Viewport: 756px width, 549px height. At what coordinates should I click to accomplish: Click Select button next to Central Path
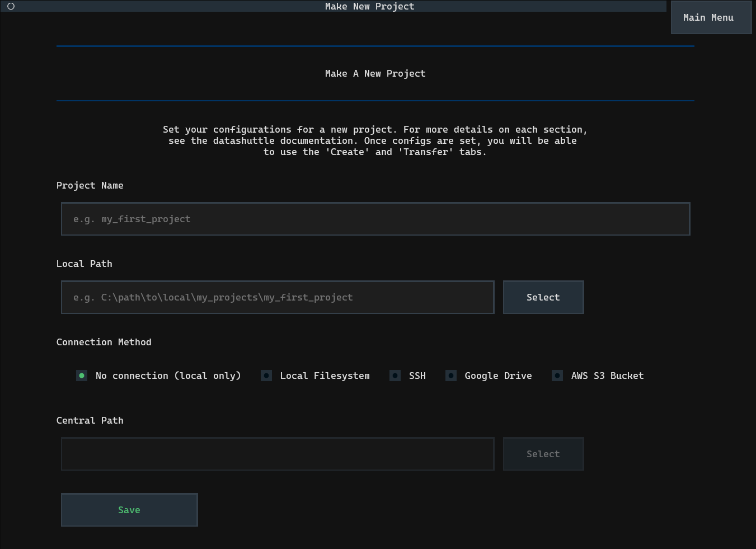[x=543, y=454]
